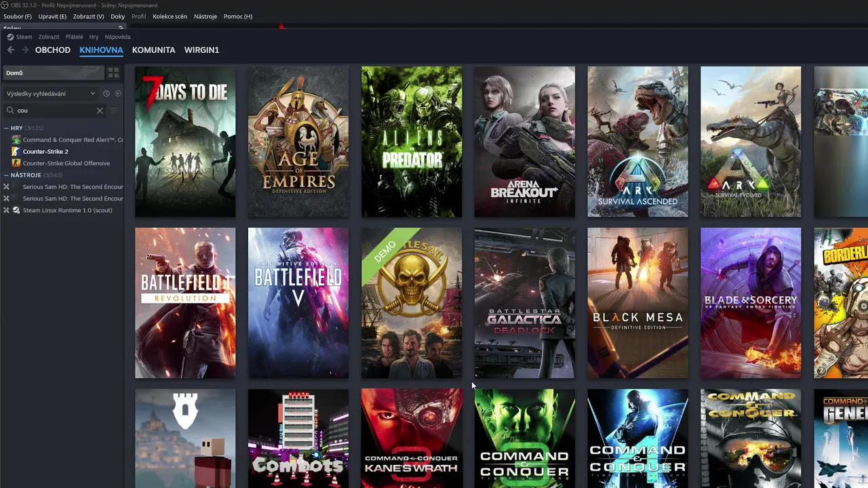
Task: Open the ARK Survival Ascended cover
Action: (637, 142)
